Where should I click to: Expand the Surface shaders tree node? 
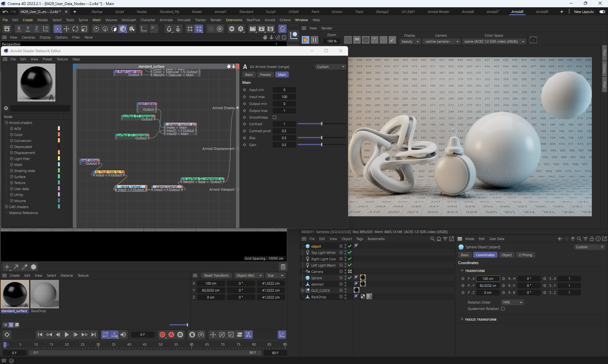11,177
